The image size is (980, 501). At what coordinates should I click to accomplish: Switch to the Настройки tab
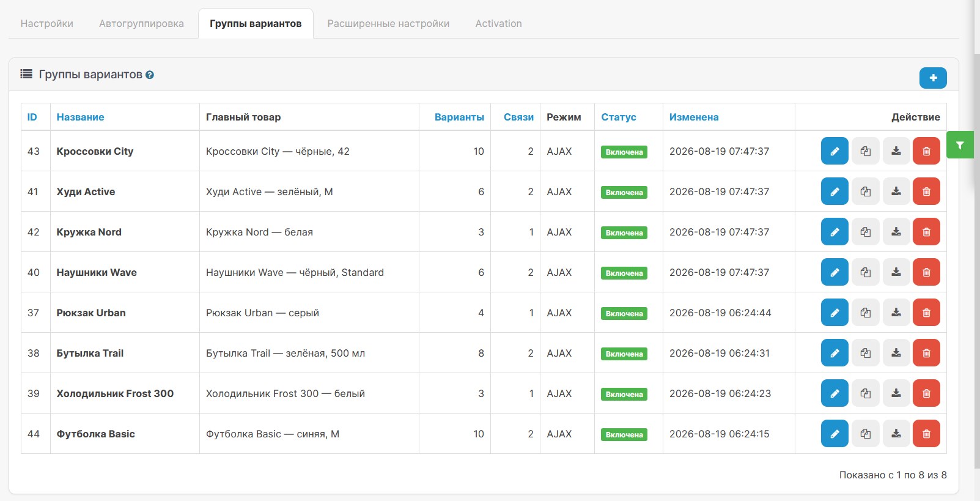tap(47, 23)
